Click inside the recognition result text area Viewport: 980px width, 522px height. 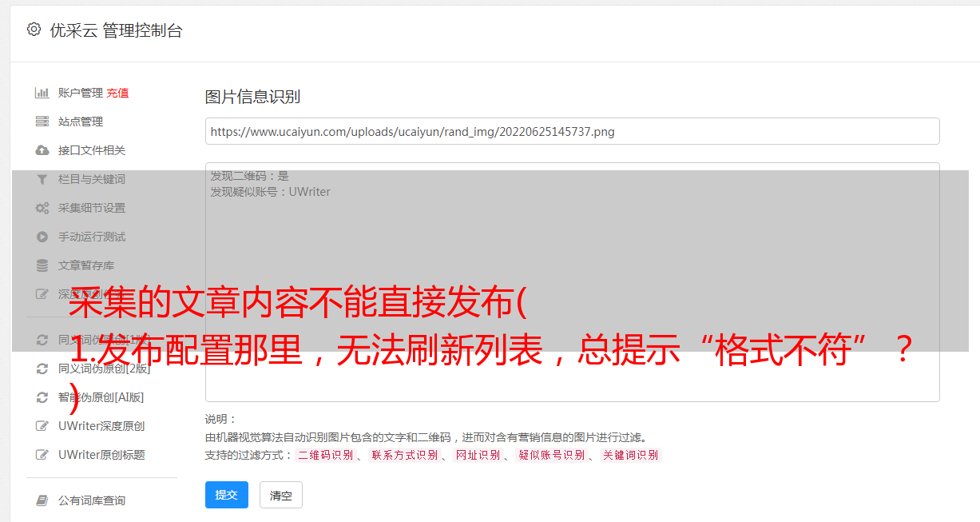(x=572, y=281)
